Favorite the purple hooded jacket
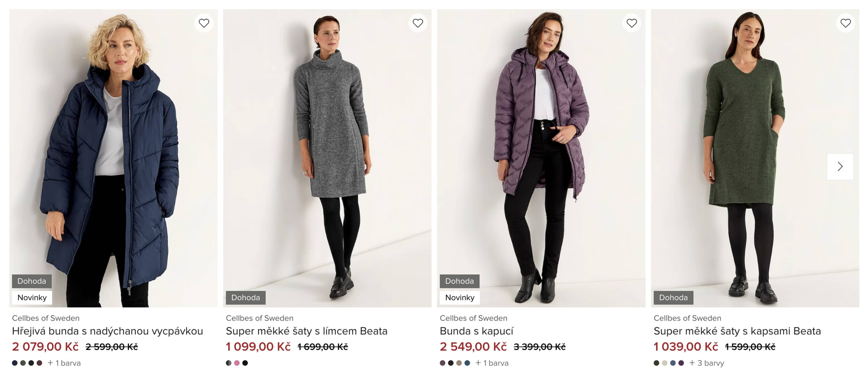Viewport: 868px width, 387px height. 632,23
